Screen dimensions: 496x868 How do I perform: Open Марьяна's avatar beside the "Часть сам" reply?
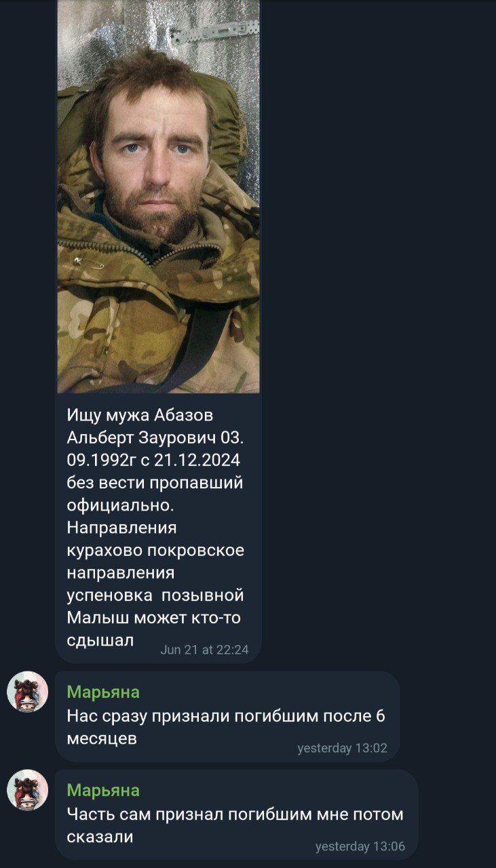(x=27, y=790)
